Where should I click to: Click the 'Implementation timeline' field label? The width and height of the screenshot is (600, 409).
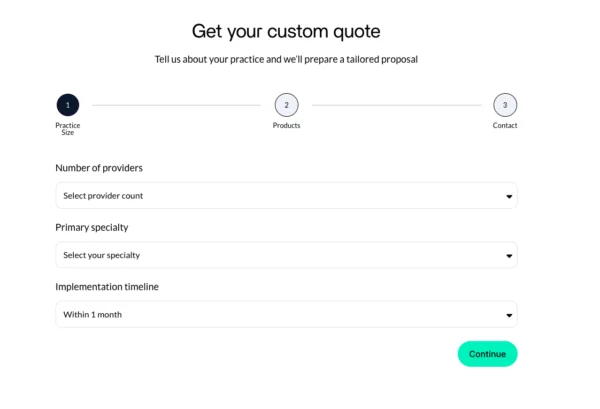107,287
